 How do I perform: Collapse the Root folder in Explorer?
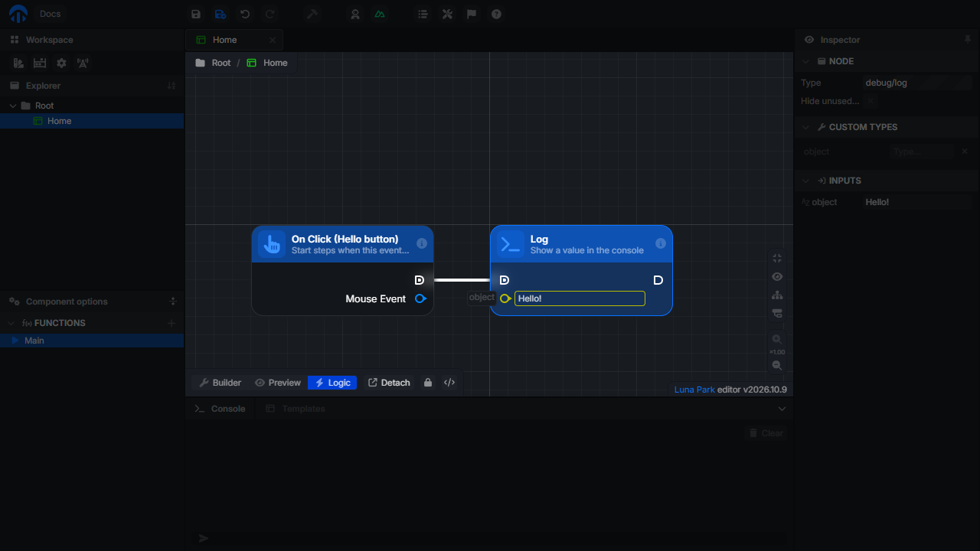pos(13,106)
